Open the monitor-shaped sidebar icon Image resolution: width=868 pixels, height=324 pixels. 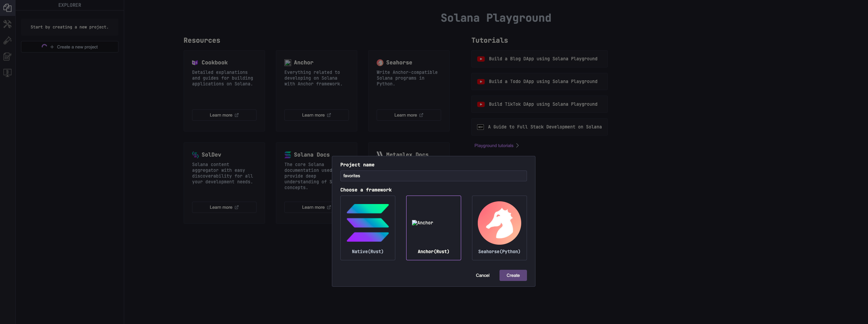tap(7, 73)
